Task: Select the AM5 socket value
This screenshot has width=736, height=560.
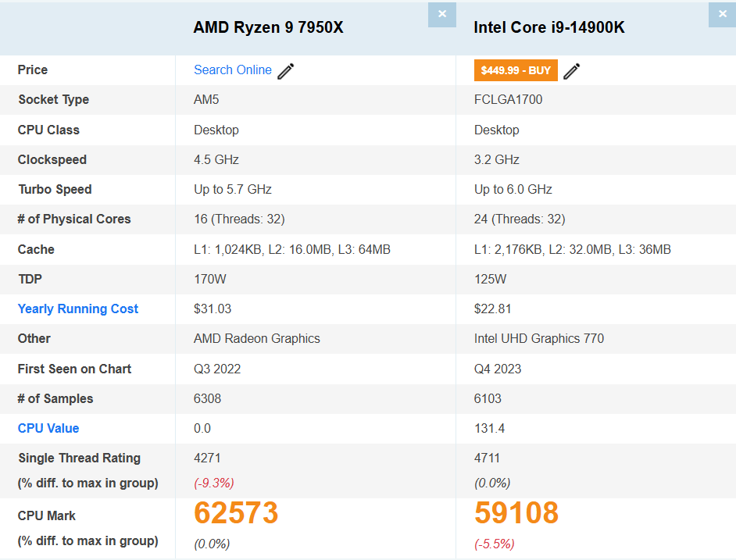Action: [x=206, y=99]
